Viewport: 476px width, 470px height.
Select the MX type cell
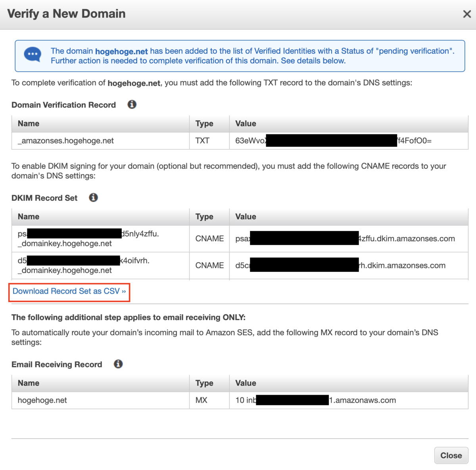[x=209, y=400]
